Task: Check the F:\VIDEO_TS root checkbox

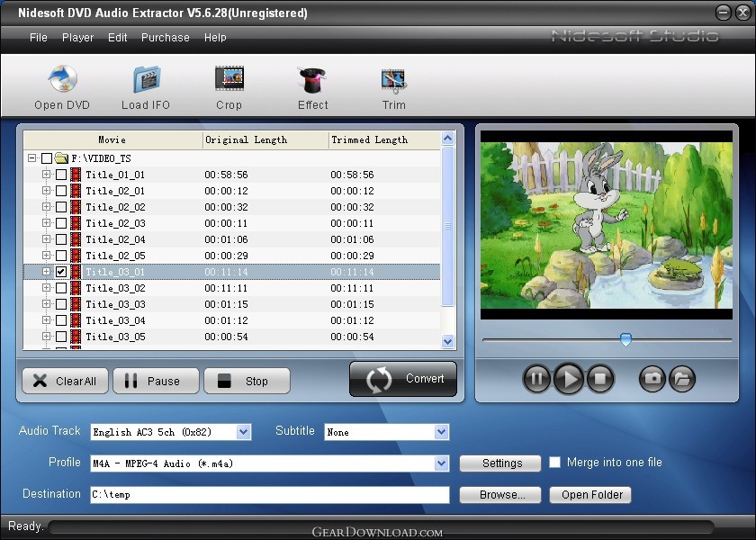Action: click(47, 158)
